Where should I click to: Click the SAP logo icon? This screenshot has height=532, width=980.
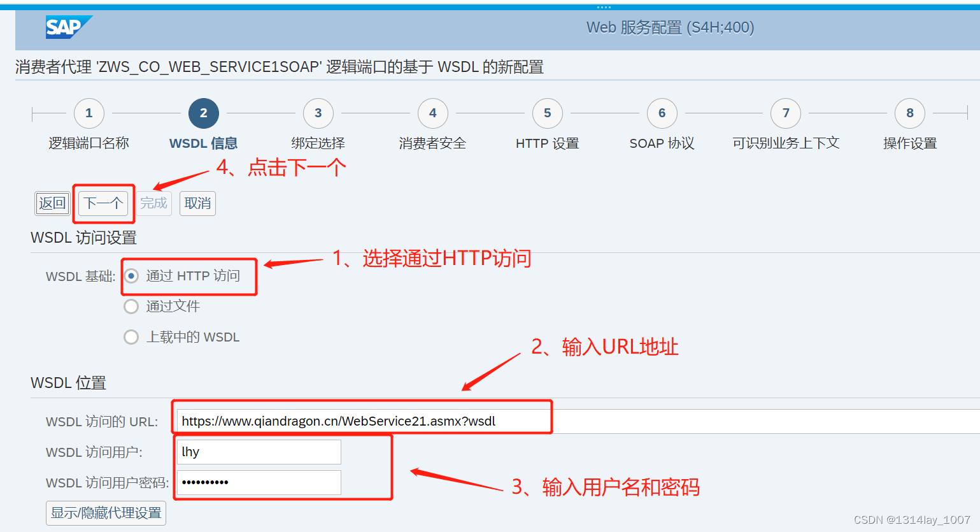pos(69,27)
